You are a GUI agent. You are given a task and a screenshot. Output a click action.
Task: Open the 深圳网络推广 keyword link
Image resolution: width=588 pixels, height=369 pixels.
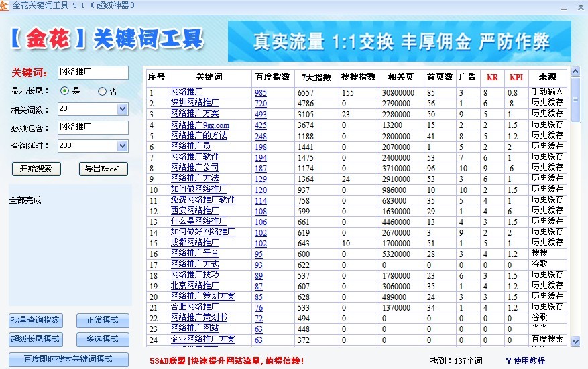coord(194,104)
